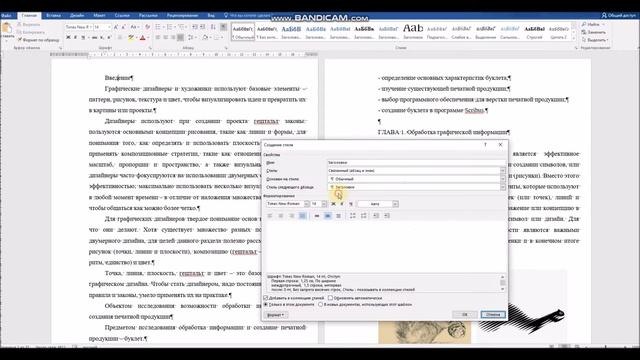Image resolution: width=640 pixels, height=360 pixels.
Task: Toggle the Automatically update checkbox
Action: click(x=331, y=298)
